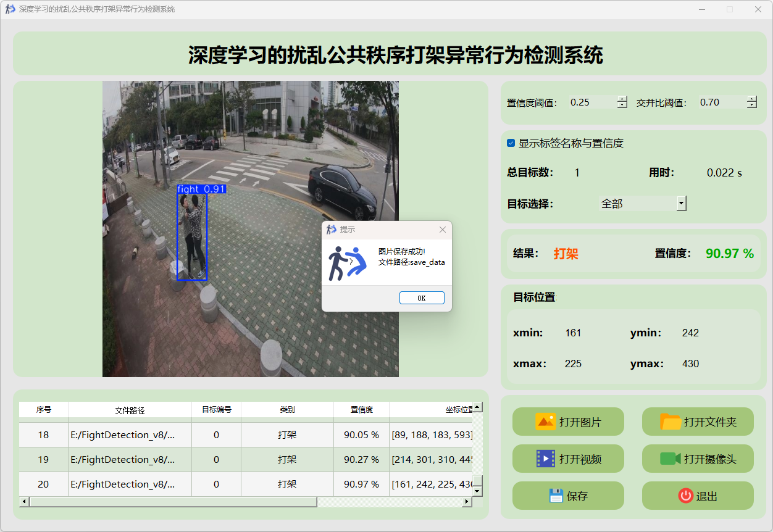
Task: Click the fighting figures icon in the dialog
Action: point(347,262)
